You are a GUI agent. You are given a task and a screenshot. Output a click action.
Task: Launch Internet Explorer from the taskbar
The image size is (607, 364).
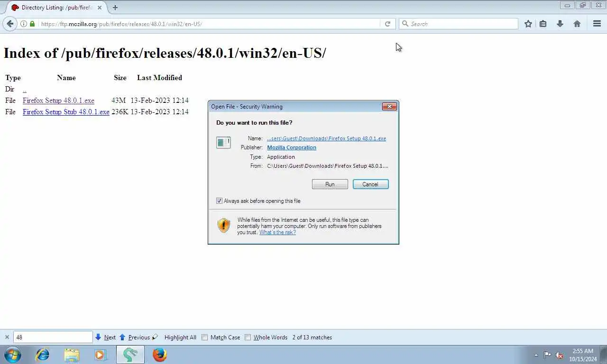pos(43,355)
